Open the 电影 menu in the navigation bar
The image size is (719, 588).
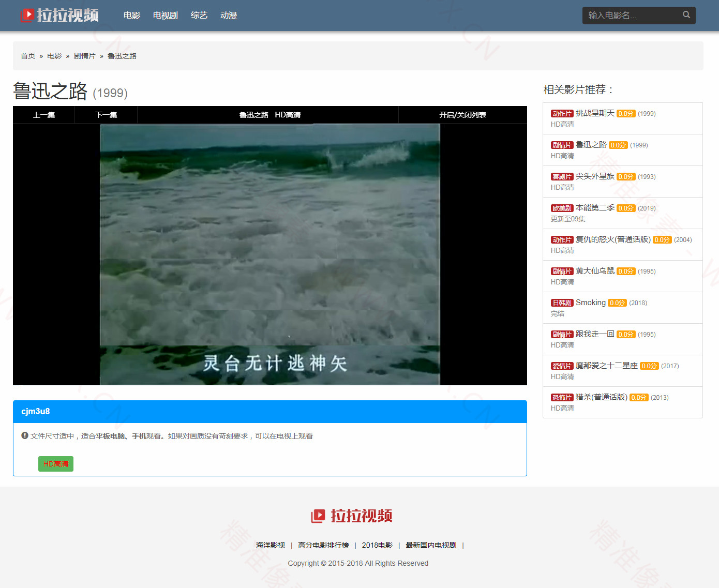131,16
